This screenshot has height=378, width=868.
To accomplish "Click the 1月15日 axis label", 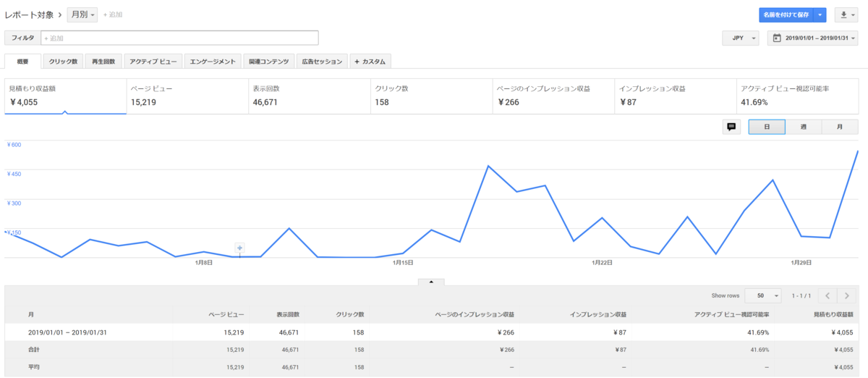I will [403, 263].
